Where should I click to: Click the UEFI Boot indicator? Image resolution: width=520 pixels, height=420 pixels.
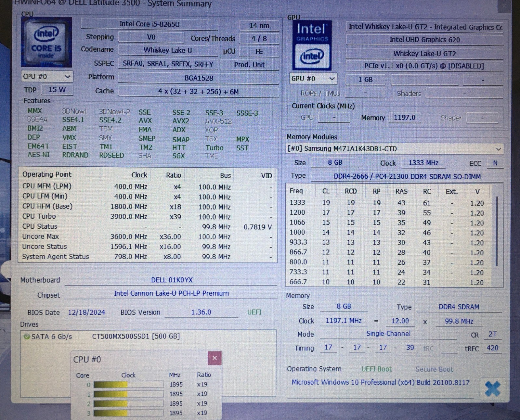click(x=377, y=369)
